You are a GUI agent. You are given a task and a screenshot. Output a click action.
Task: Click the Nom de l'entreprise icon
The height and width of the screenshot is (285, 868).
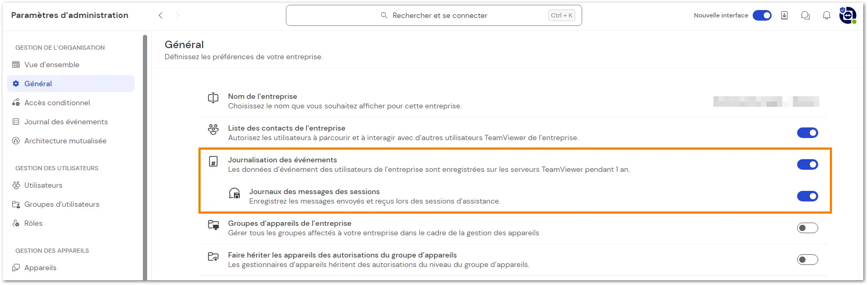[x=213, y=98]
